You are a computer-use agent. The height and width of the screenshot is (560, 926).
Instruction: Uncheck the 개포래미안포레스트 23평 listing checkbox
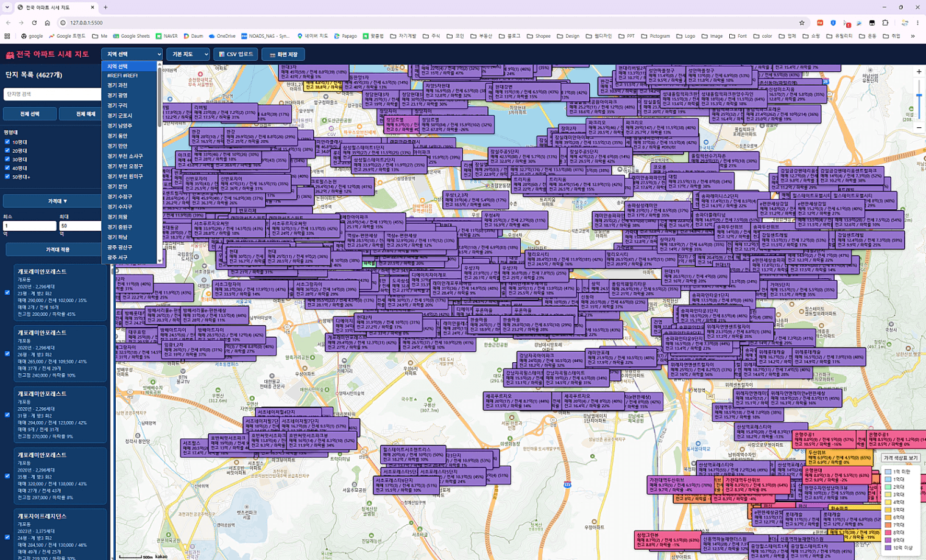click(7, 293)
